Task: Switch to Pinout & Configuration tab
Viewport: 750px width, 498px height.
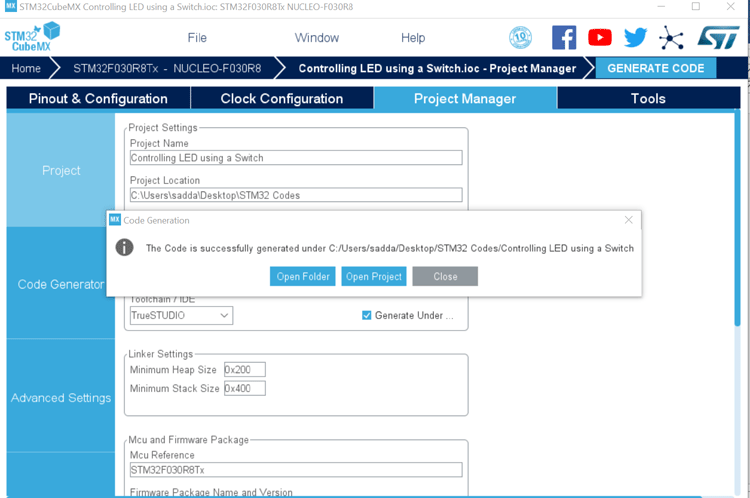Action: [x=98, y=99]
